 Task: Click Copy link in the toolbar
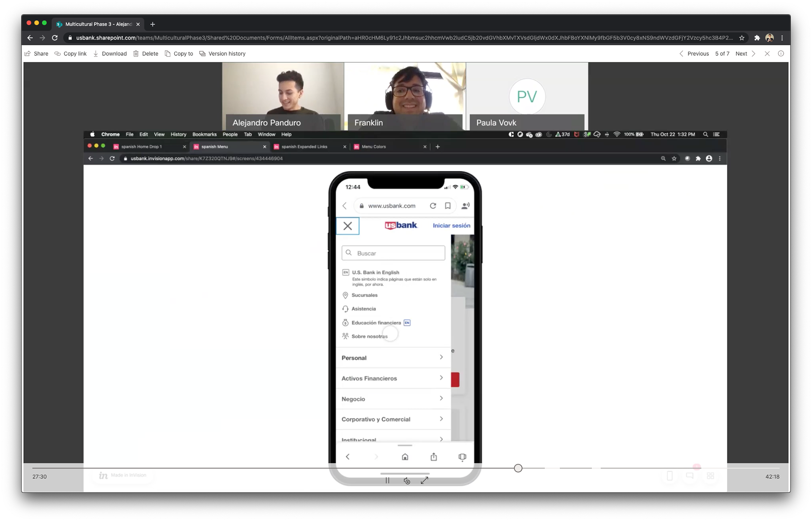[x=71, y=54]
